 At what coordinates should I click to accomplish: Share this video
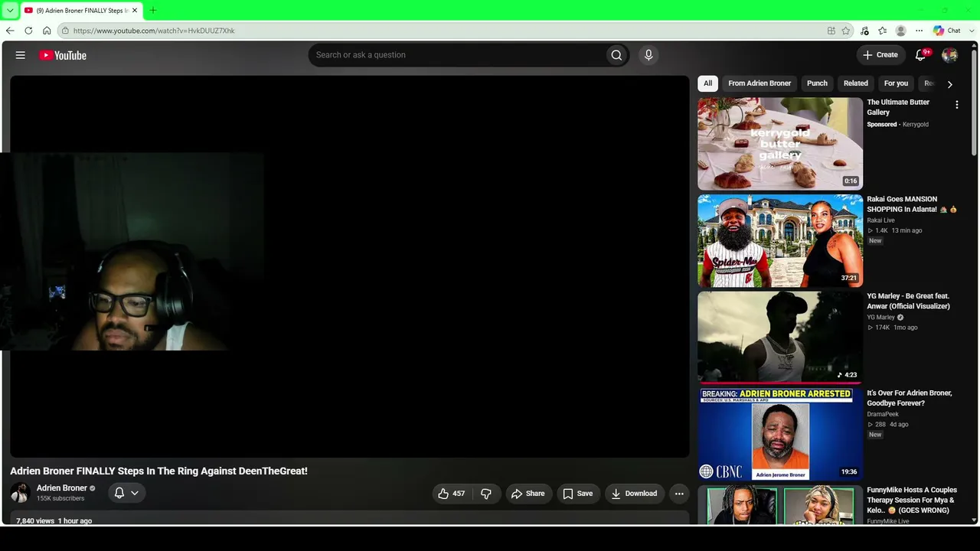pos(528,494)
